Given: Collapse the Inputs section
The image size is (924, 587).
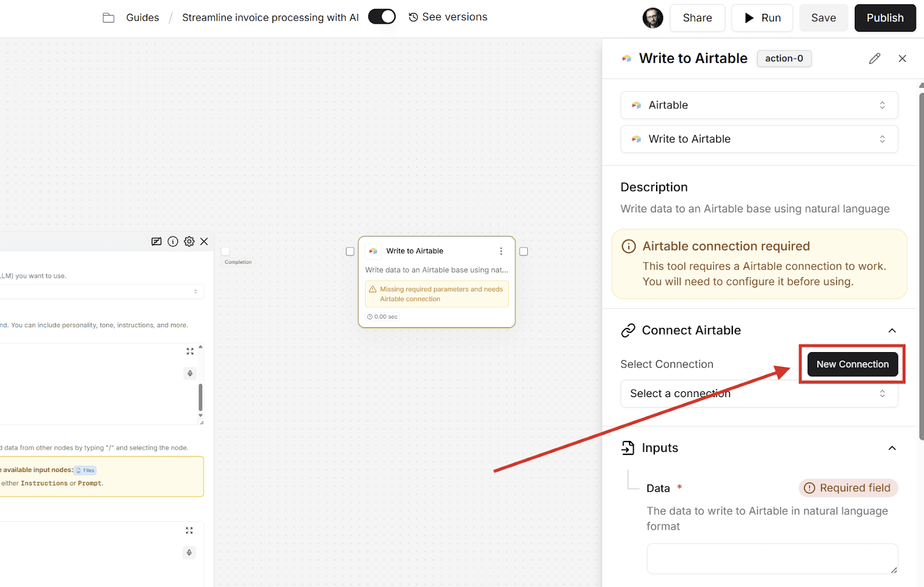Looking at the screenshot, I should click(x=892, y=448).
